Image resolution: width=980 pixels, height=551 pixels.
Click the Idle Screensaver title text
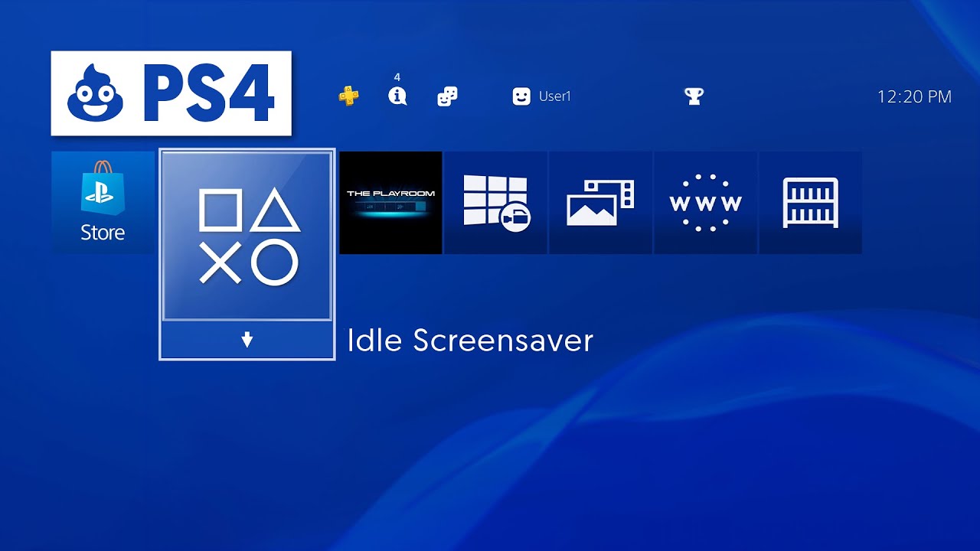470,341
